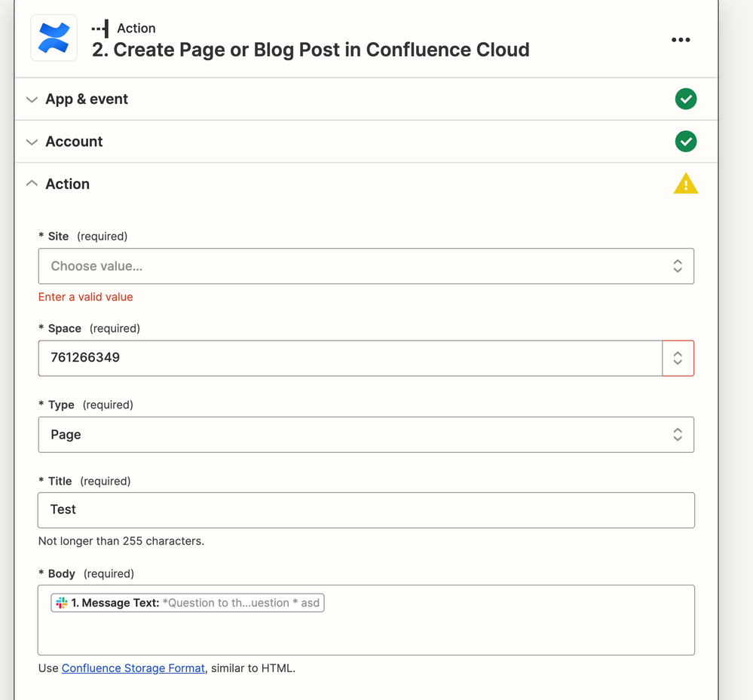Select the 1. Message Text pill
753x700 pixels.
click(x=187, y=603)
